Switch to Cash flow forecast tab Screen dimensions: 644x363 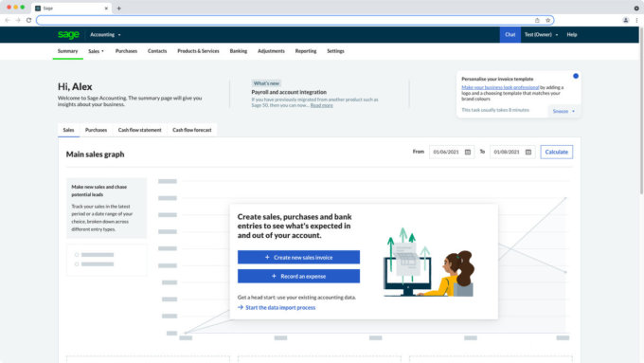(192, 130)
